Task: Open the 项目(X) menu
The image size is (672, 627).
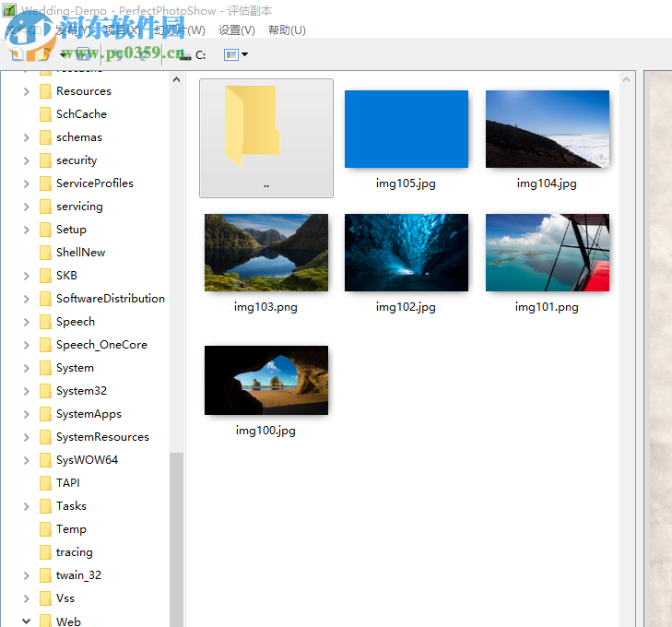Action: [x=123, y=30]
